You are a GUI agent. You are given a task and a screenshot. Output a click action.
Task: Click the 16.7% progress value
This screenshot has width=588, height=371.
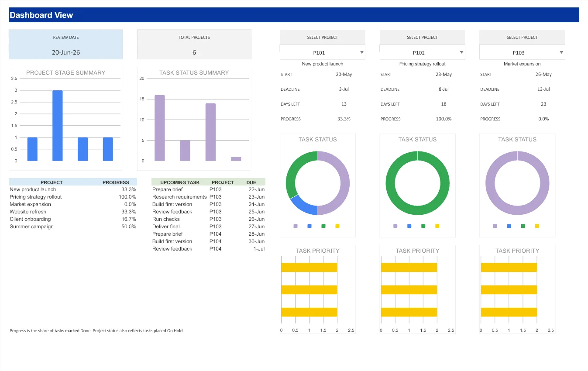tap(129, 219)
